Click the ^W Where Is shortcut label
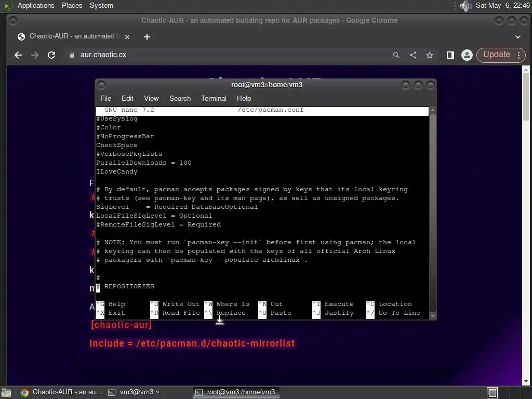532x399 pixels. (x=227, y=304)
